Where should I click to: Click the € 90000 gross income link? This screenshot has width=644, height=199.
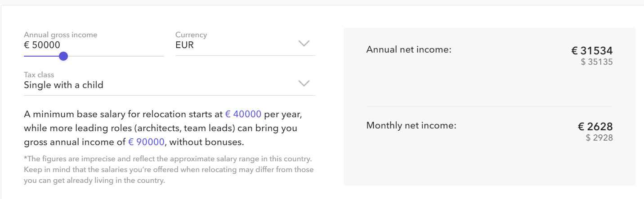tap(146, 142)
